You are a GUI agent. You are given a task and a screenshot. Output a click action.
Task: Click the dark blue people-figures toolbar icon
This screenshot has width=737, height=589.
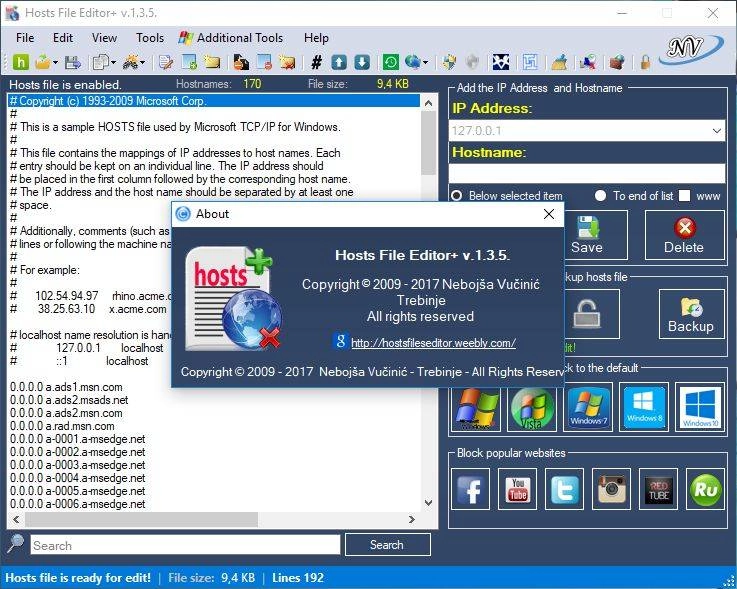click(x=501, y=62)
